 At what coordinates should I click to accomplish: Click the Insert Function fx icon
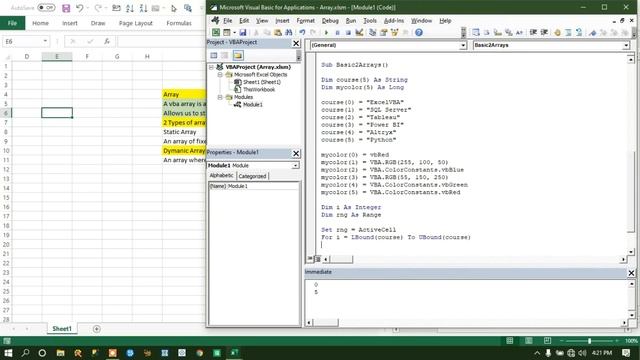(107, 41)
